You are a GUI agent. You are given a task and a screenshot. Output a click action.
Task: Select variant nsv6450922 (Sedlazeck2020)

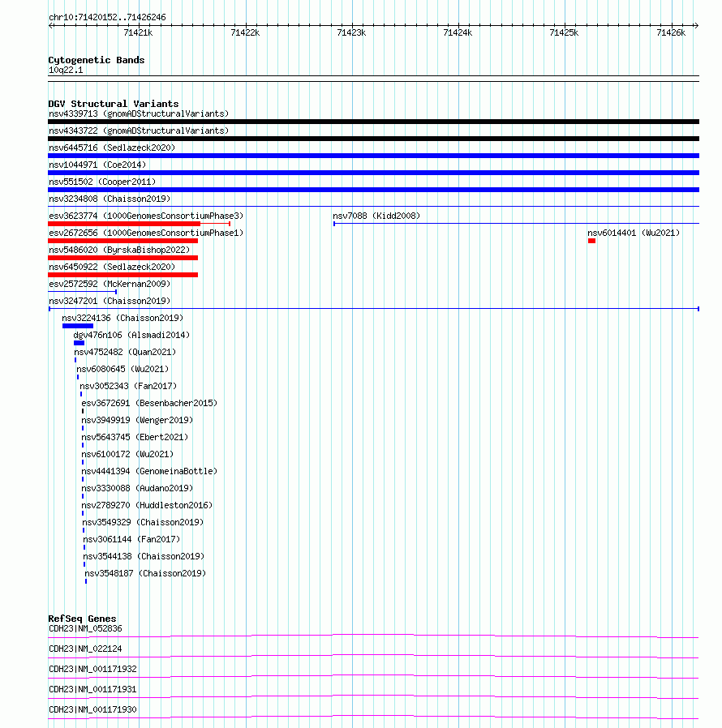[x=112, y=267]
